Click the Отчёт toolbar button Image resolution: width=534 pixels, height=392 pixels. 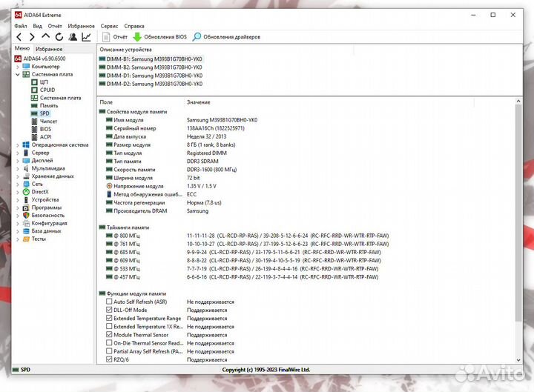click(114, 36)
